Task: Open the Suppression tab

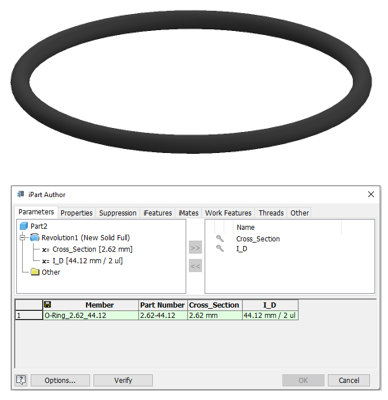Action: tap(118, 213)
